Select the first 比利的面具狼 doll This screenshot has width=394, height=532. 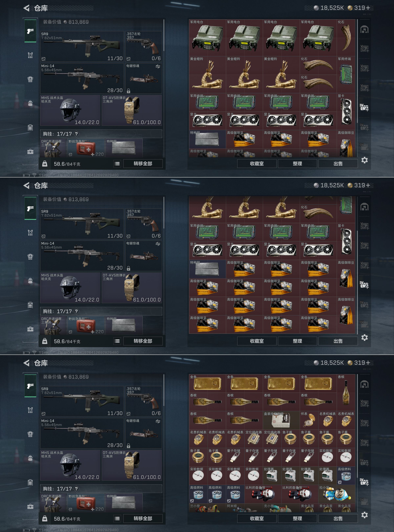pos(263,494)
